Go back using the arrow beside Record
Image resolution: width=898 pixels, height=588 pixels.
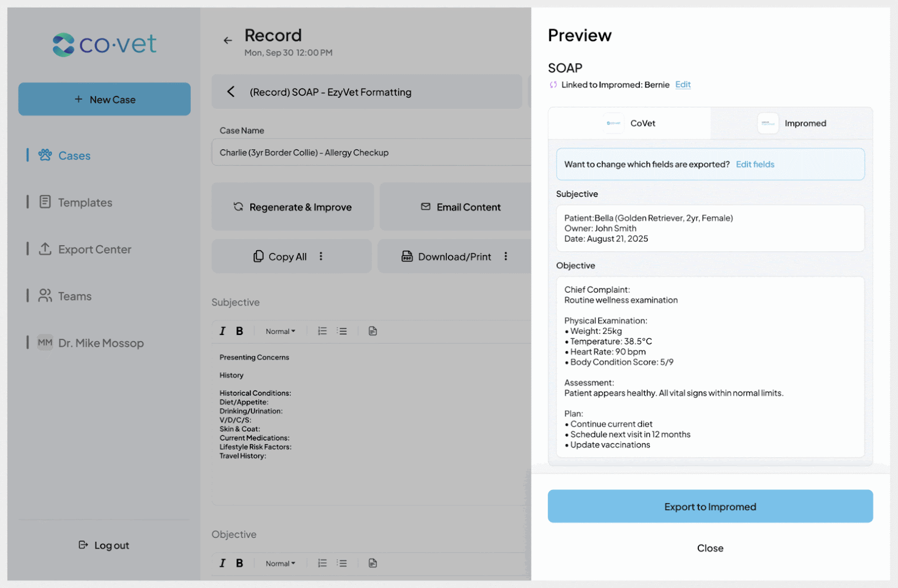pos(227,40)
